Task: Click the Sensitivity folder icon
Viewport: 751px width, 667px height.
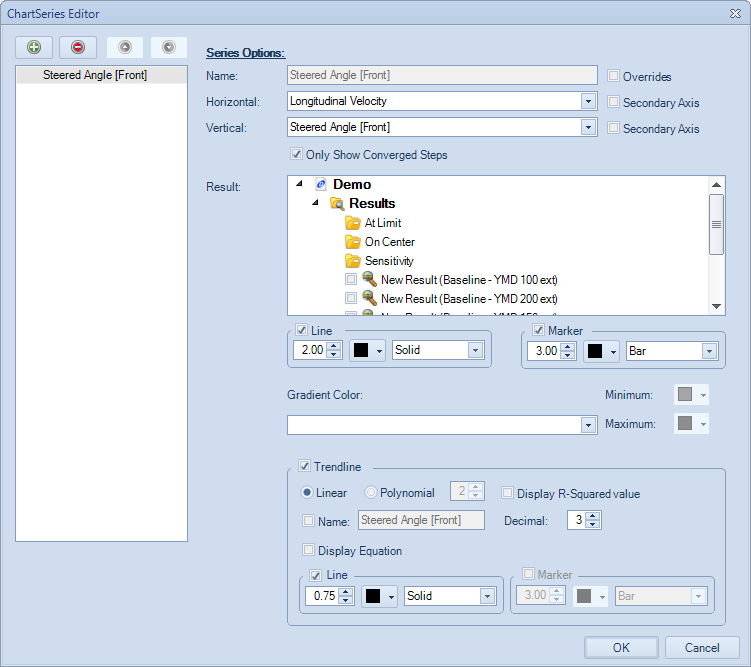Action: tap(353, 261)
